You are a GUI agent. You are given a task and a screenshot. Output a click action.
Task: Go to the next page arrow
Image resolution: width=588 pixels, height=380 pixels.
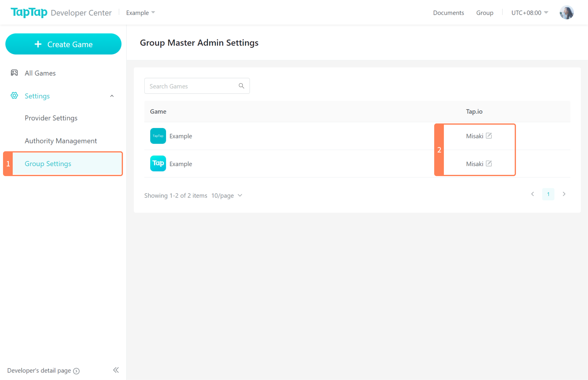tap(564, 194)
